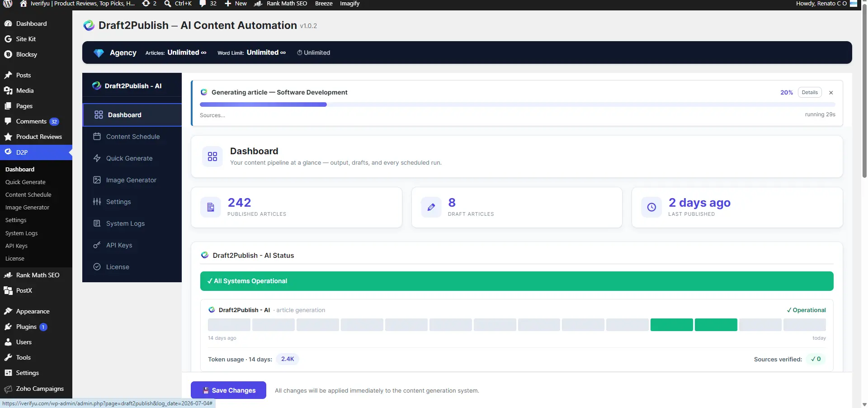Click the Quick Generate lightning icon
This screenshot has height=408, width=868.
pyautogui.click(x=97, y=158)
